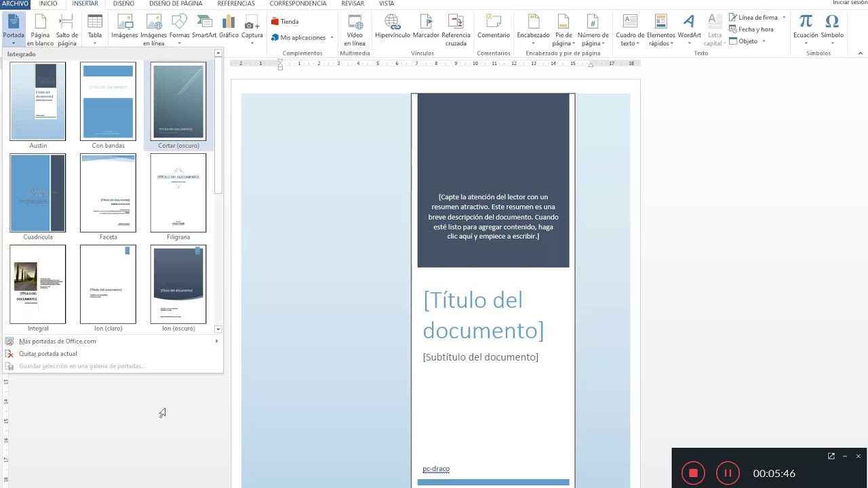Click the cover gallery scroll-up arrow
This screenshot has width=868, height=488.
click(x=218, y=53)
